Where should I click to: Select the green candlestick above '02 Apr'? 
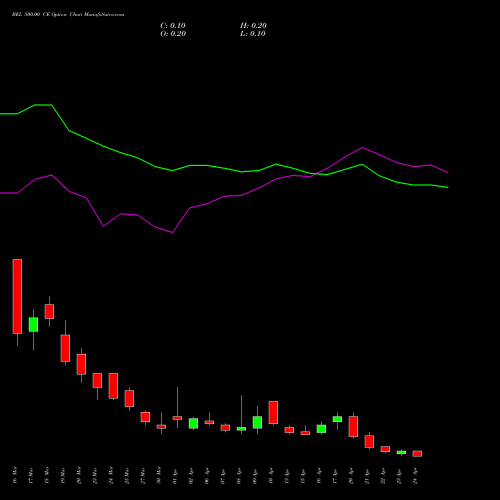point(193,423)
